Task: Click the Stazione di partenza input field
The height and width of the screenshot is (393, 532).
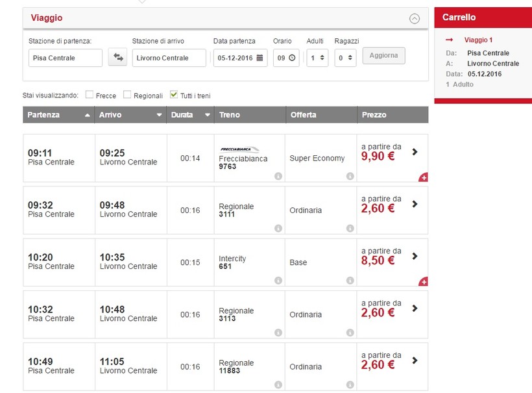Action: (66, 58)
